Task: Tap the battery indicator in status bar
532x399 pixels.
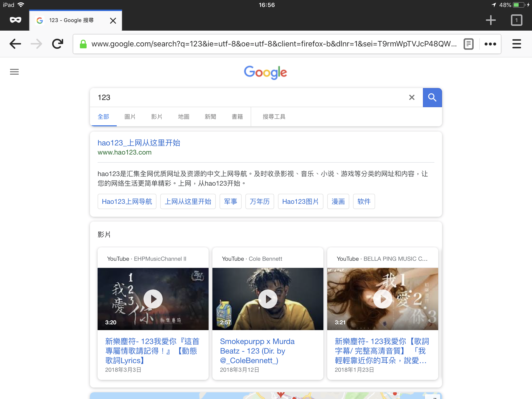Action: [519, 5]
